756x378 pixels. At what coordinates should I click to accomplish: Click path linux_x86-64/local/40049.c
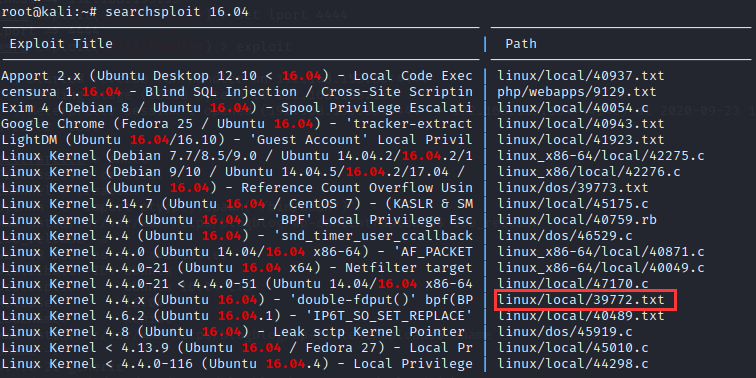pyautogui.click(x=601, y=267)
